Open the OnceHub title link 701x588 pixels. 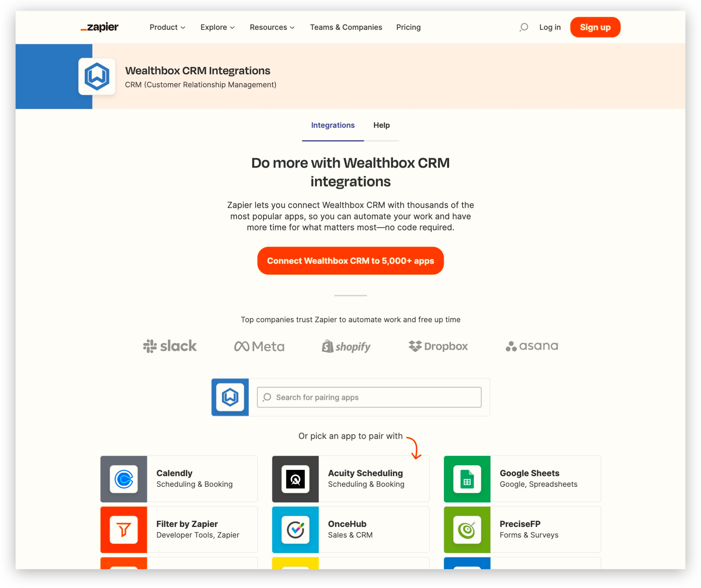[x=347, y=524]
